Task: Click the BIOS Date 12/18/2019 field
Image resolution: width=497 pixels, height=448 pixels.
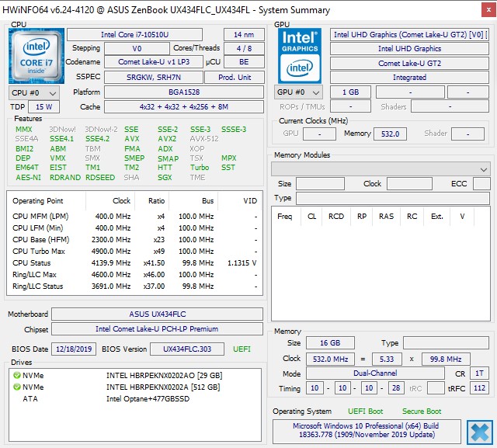Action: 74,349
